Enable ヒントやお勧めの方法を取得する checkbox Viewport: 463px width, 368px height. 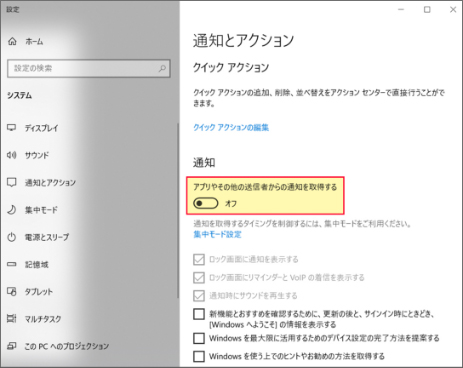tap(199, 356)
